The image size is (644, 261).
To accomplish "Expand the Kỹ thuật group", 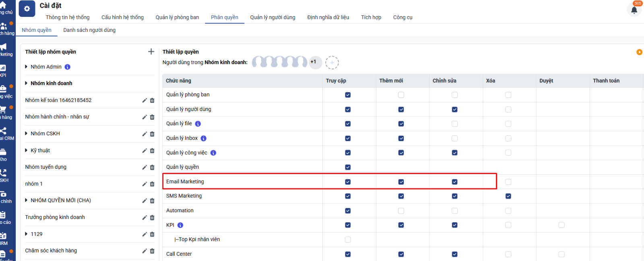I will tap(27, 151).
